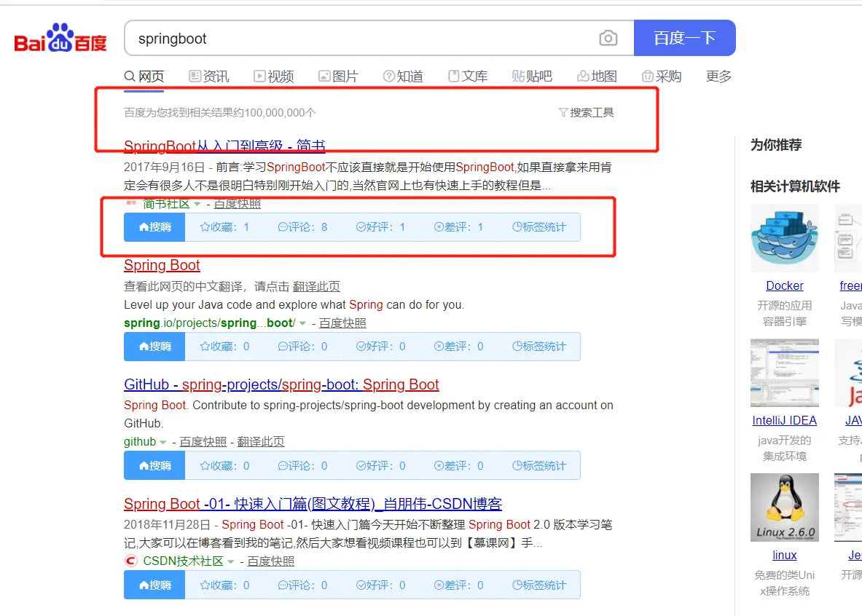Expand the github source dropdown arrow

[x=162, y=443]
